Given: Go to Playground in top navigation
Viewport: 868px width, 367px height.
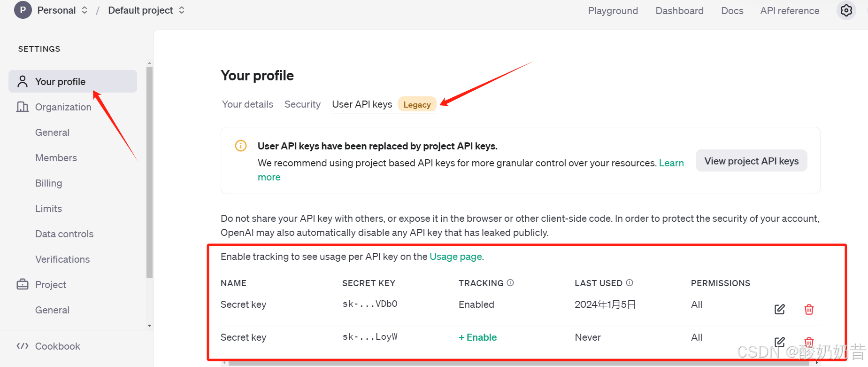Looking at the screenshot, I should click(613, 11).
